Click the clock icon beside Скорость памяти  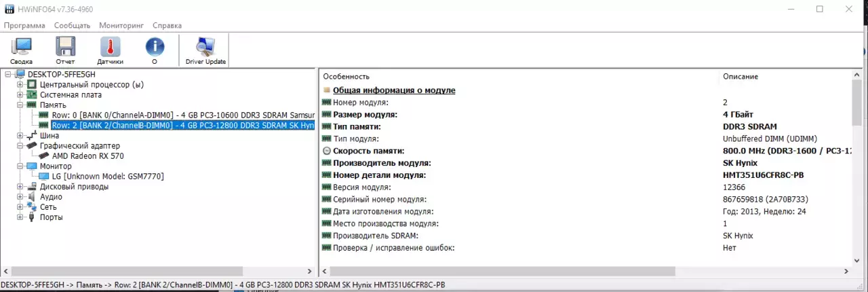(x=327, y=151)
